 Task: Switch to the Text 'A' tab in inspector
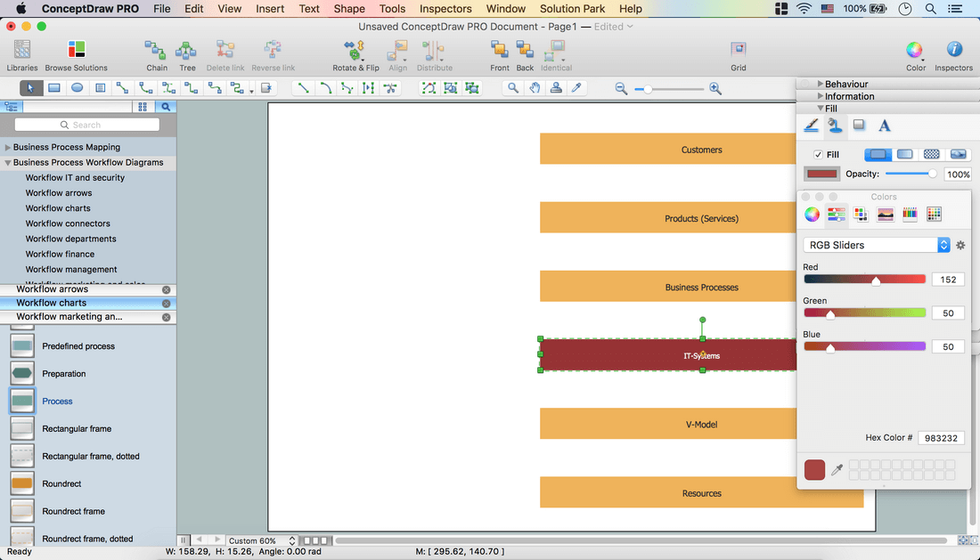885,126
